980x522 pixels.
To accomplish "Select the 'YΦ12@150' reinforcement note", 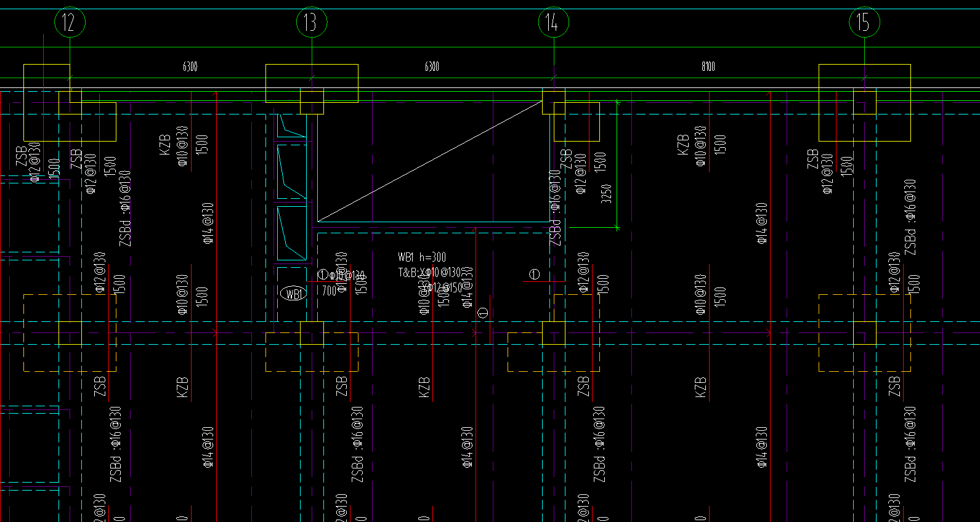I will (x=442, y=287).
